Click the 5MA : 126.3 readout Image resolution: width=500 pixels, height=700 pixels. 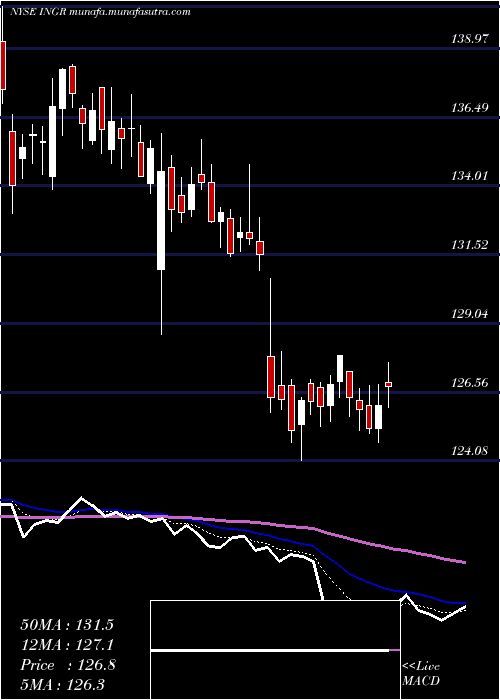62,684
